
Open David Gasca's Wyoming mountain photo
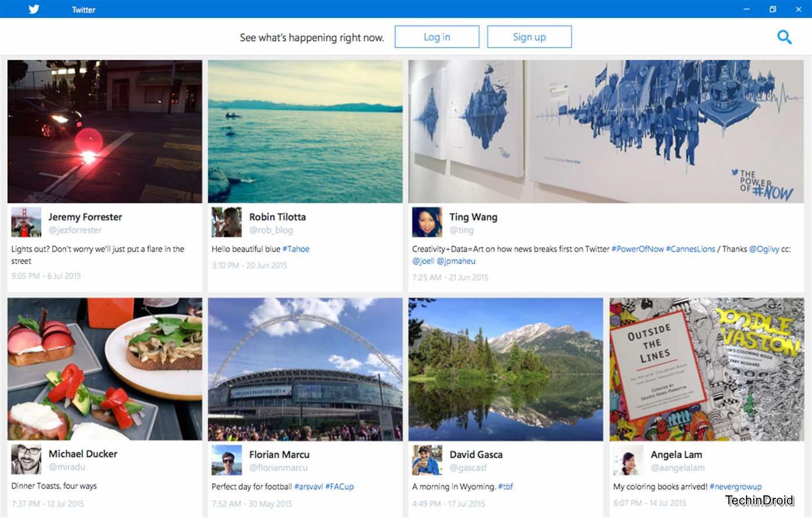point(506,369)
